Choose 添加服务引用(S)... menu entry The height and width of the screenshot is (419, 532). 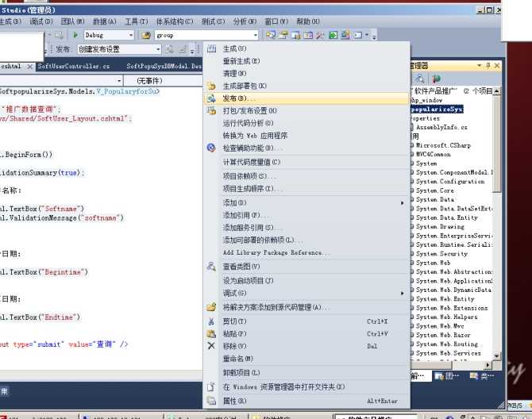(x=306, y=228)
